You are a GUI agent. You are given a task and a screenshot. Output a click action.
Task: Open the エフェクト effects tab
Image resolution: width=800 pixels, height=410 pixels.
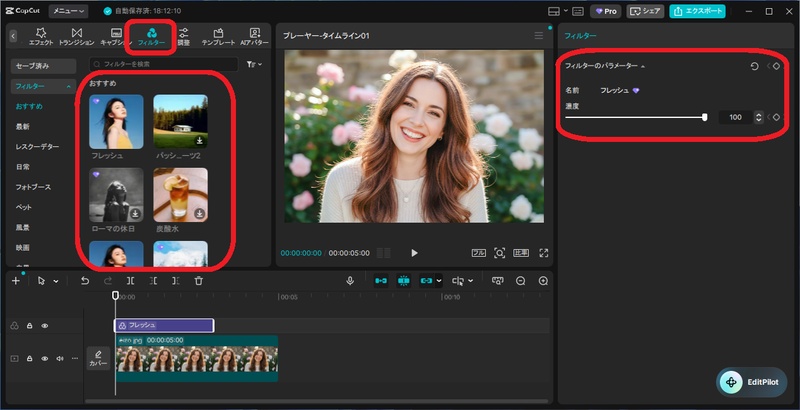coord(41,37)
